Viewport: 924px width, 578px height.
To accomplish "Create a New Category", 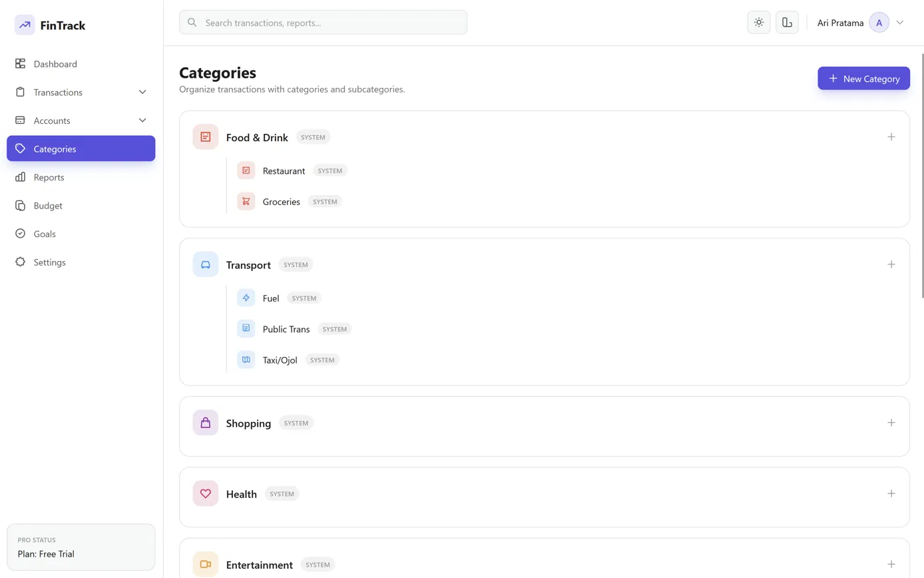I will (x=863, y=79).
